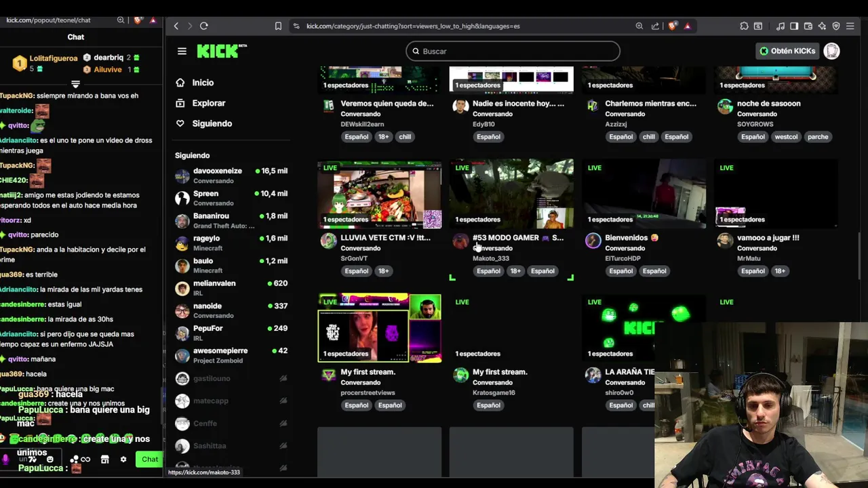Click the chat popout zoom magnifier icon

click(x=121, y=20)
